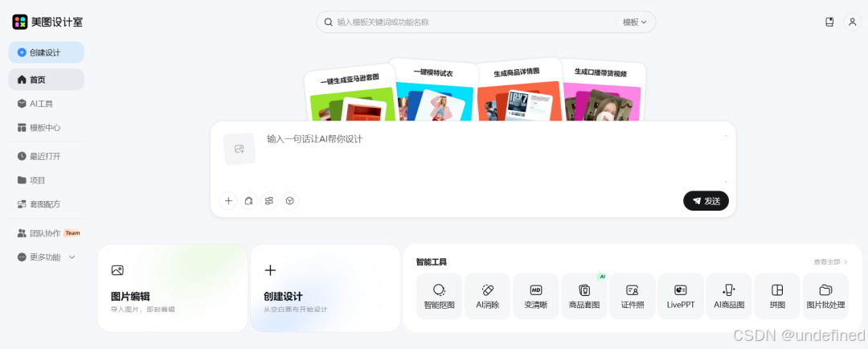The width and height of the screenshot is (868, 349).
Task: Click scroll up arrow in prompt box
Action: pyautogui.click(x=726, y=136)
